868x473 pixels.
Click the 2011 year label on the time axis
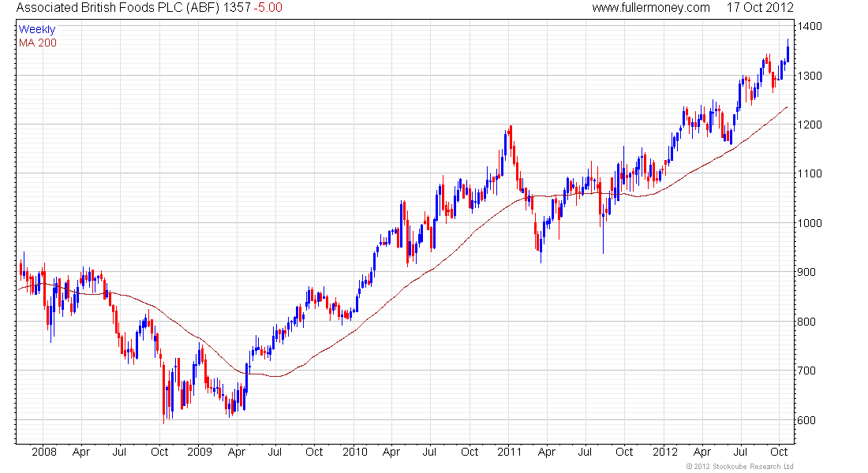click(509, 452)
